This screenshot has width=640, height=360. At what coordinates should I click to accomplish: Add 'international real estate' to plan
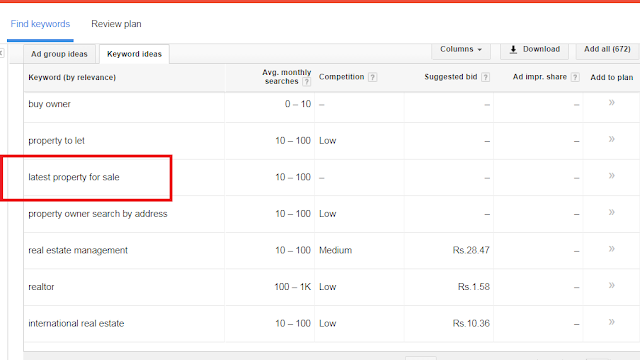coord(611,322)
